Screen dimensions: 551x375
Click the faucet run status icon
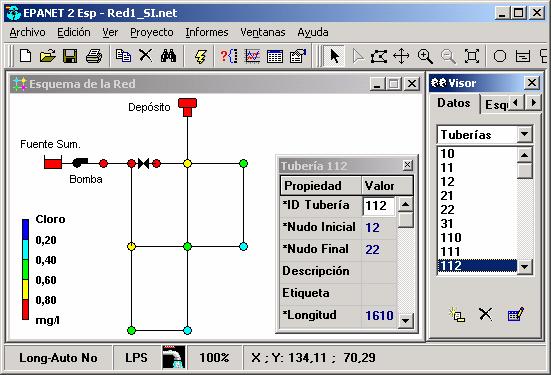click(x=174, y=357)
